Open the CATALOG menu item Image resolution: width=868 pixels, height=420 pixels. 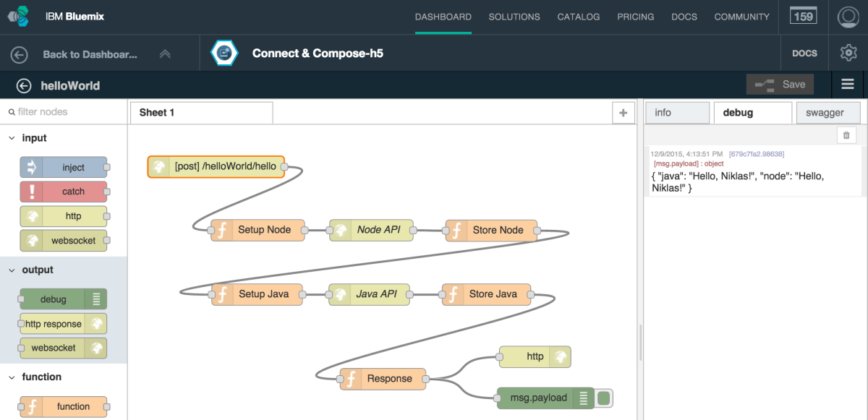click(579, 17)
